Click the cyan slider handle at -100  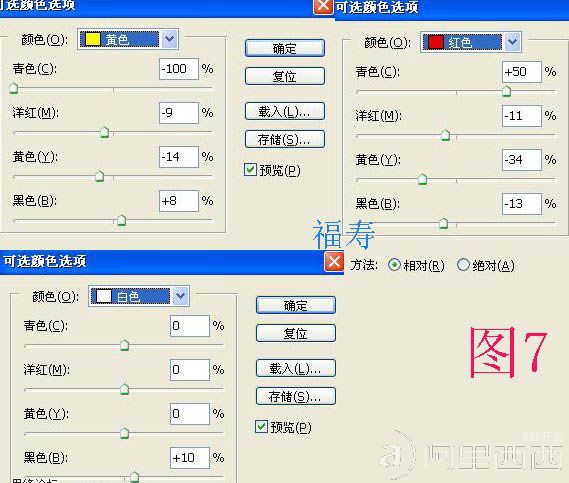(13, 88)
